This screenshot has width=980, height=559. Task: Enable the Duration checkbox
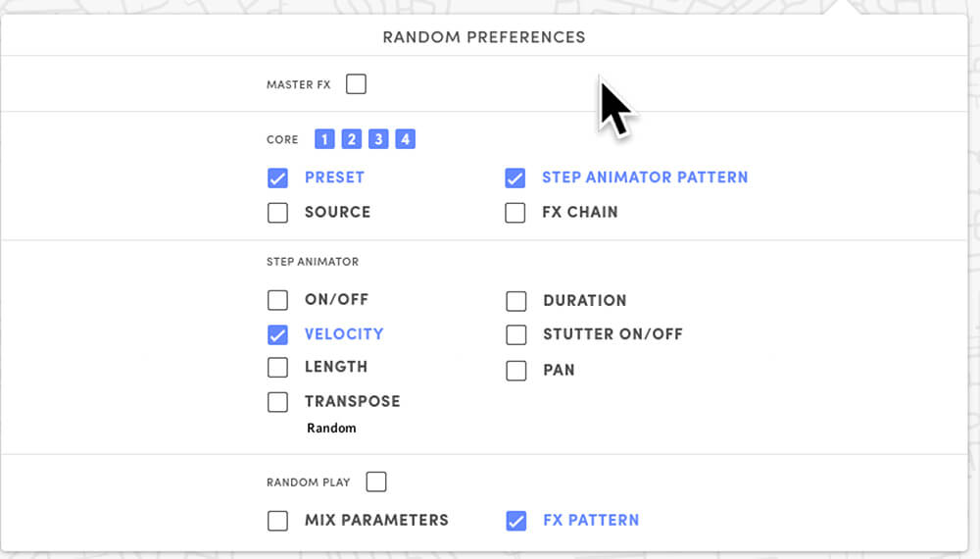click(x=516, y=301)
